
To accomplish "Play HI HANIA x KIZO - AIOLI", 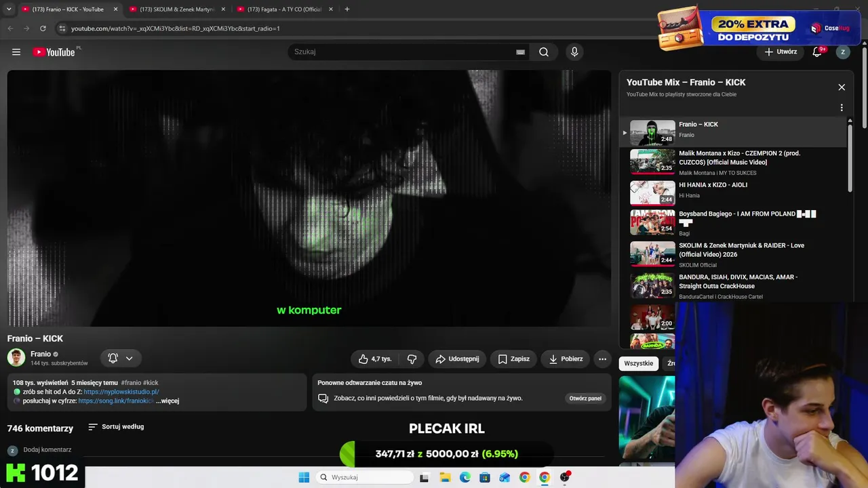I will click(734, 192).
